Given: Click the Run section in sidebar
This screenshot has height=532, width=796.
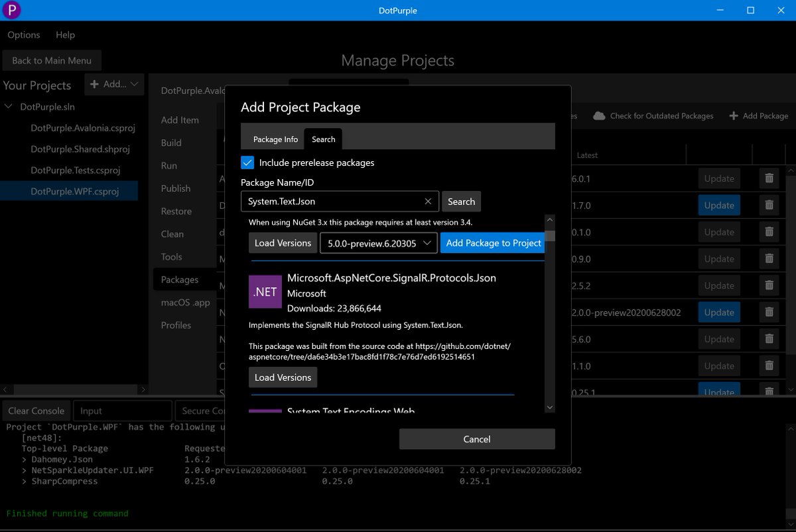Looking at the screenshot, I should pyautogui.click(x=169, y=166).
